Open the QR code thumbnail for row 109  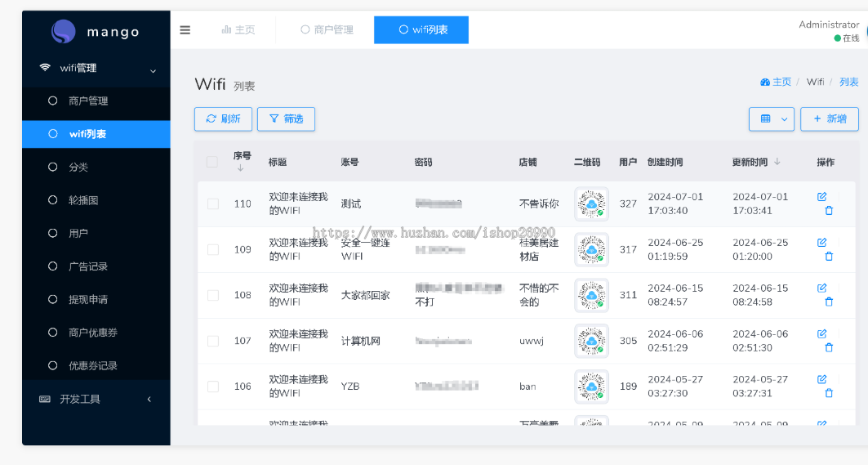pyautogui.click(x=591, y=249)
